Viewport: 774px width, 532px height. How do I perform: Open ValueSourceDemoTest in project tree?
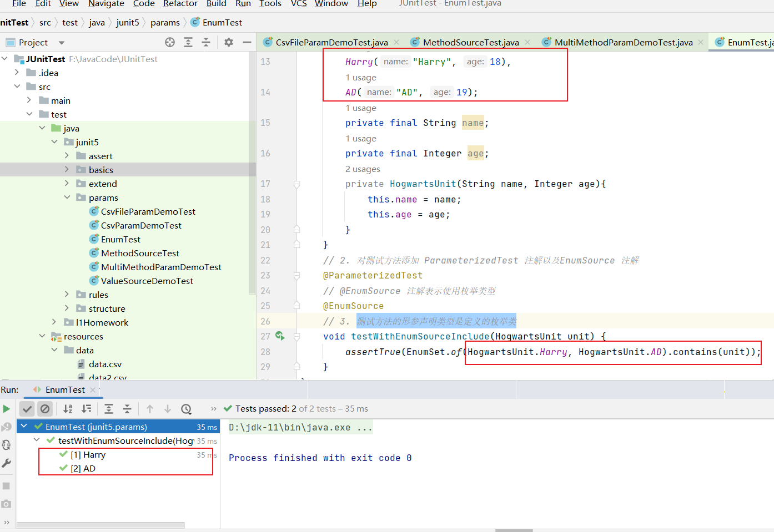coord(147,281)
